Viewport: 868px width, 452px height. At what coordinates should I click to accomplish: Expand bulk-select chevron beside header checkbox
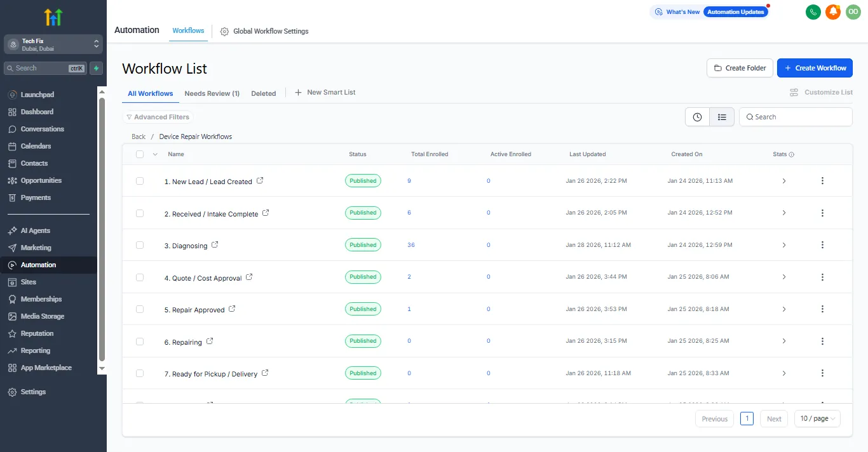tap(155, 154)
